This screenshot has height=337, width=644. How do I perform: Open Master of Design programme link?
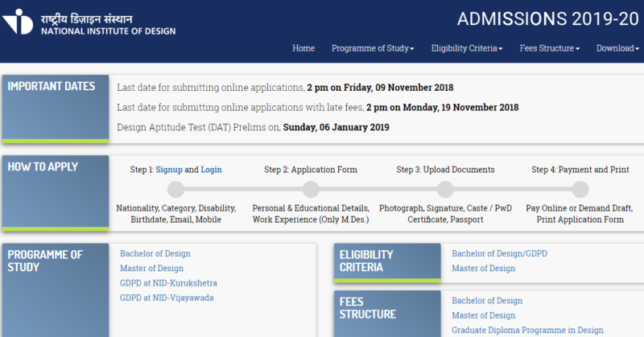click(151, 268)
